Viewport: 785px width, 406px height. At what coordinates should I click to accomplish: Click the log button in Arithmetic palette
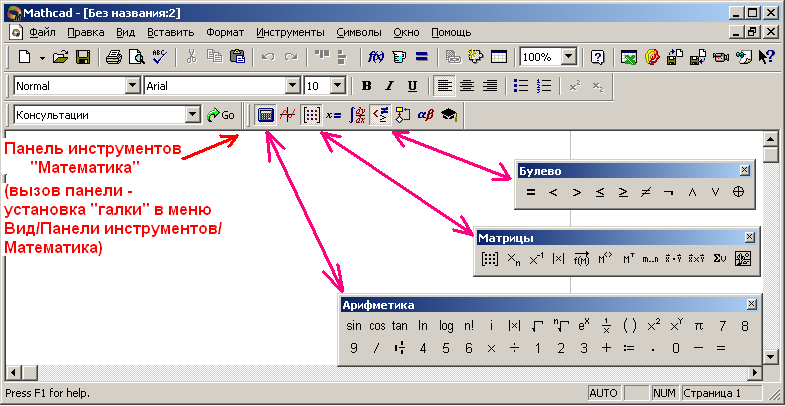446,326
